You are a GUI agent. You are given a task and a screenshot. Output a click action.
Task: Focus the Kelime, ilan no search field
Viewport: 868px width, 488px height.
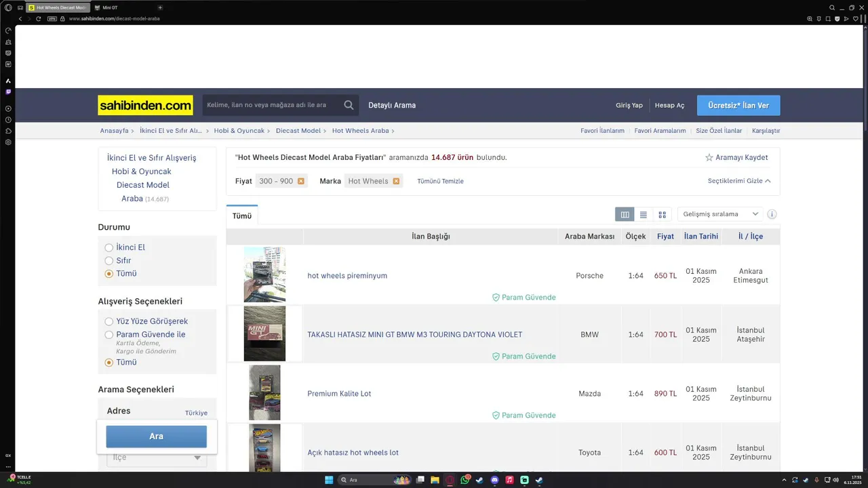point(271,105)
